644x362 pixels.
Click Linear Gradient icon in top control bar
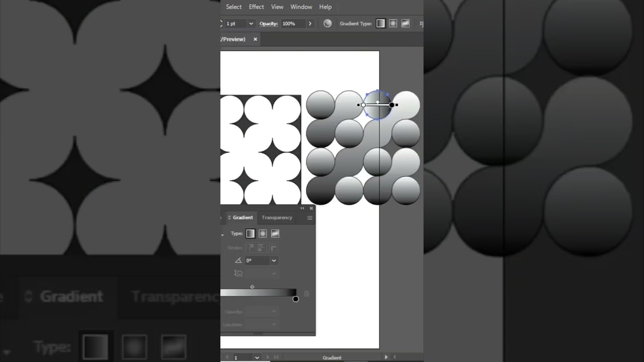coord(381,24)
